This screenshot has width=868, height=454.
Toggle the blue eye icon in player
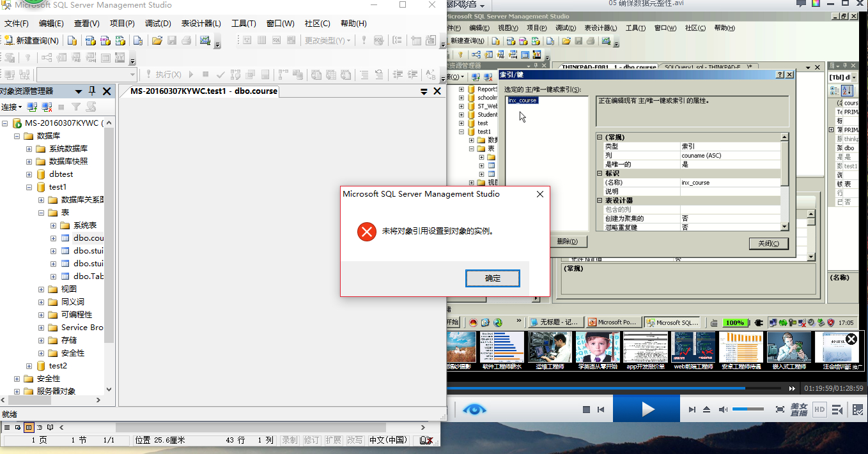point(474,409)
